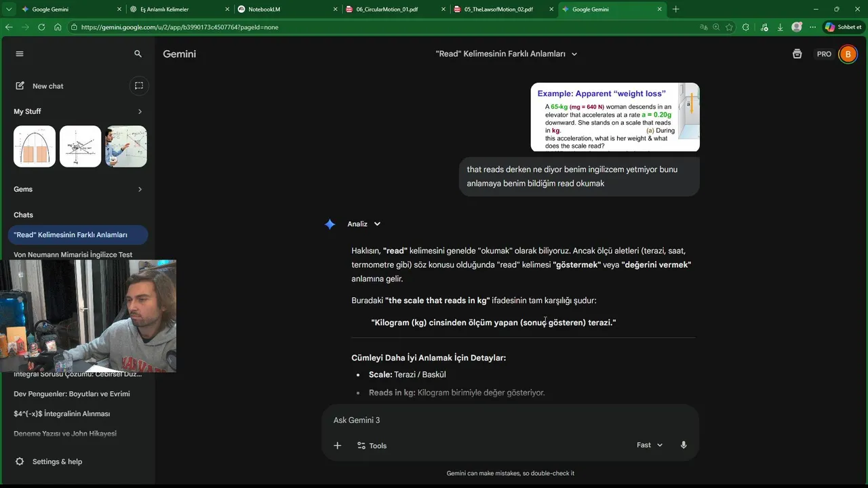Open the line diagram thumbnail in My Stuff

[80, 146]
